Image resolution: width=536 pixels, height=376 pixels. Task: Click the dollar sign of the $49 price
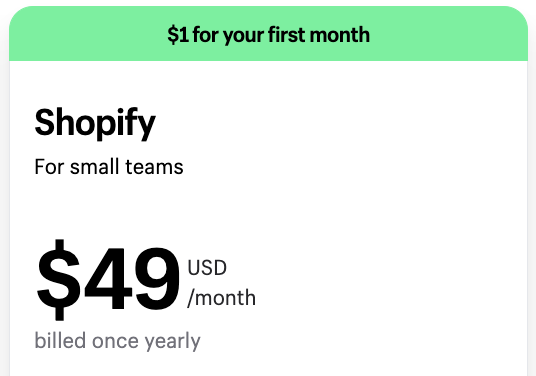pos(58,280)
